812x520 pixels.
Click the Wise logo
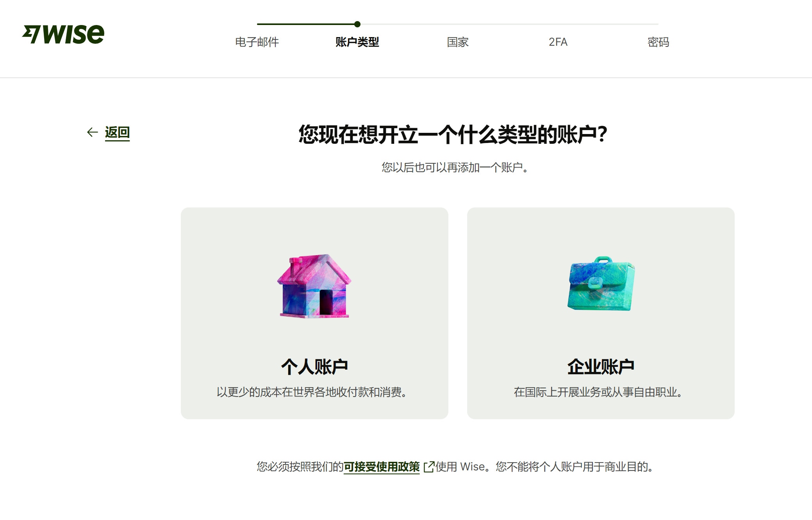click(63, 34)
